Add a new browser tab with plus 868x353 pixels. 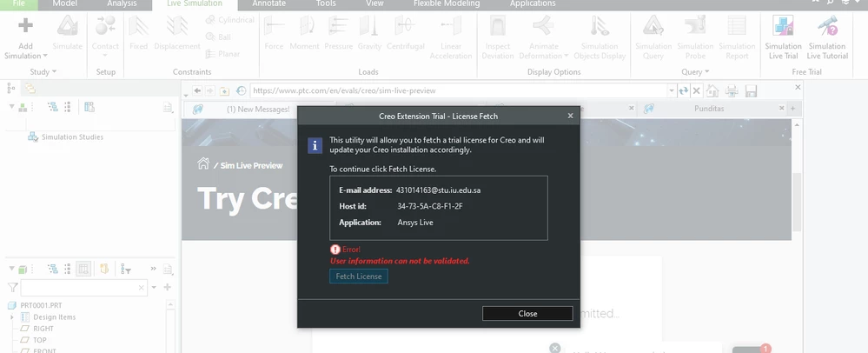[x=792, y=109]
